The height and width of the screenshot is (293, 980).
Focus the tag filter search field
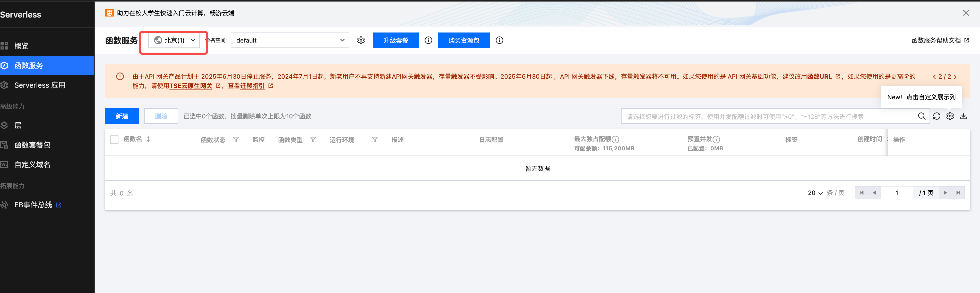click(769, 117)
